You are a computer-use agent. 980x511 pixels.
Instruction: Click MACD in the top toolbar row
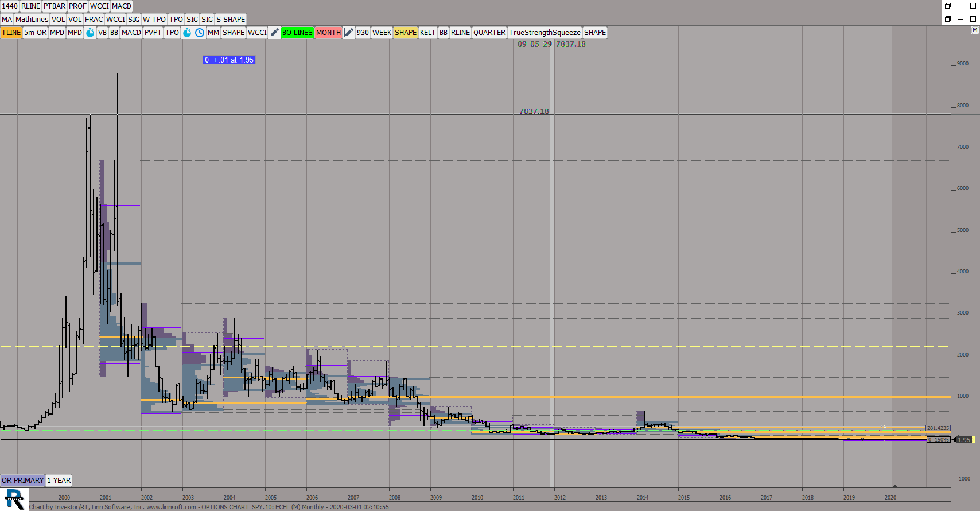pos(122,6)
